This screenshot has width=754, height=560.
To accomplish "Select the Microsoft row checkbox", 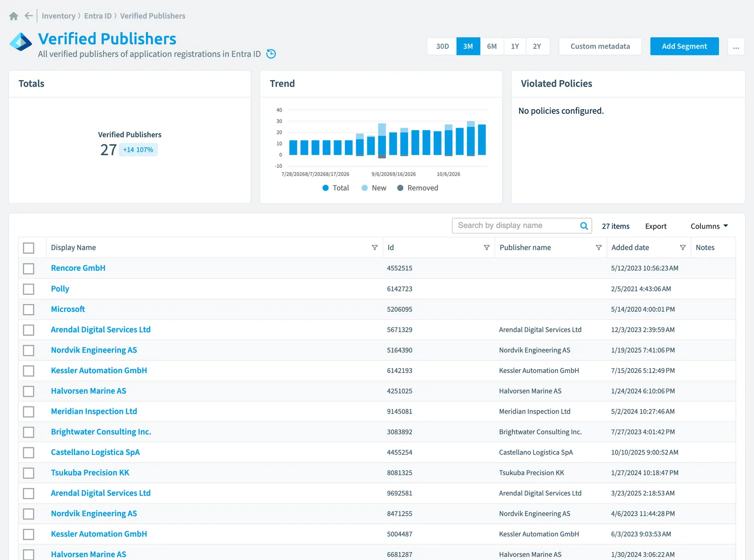I will [29, 309].
